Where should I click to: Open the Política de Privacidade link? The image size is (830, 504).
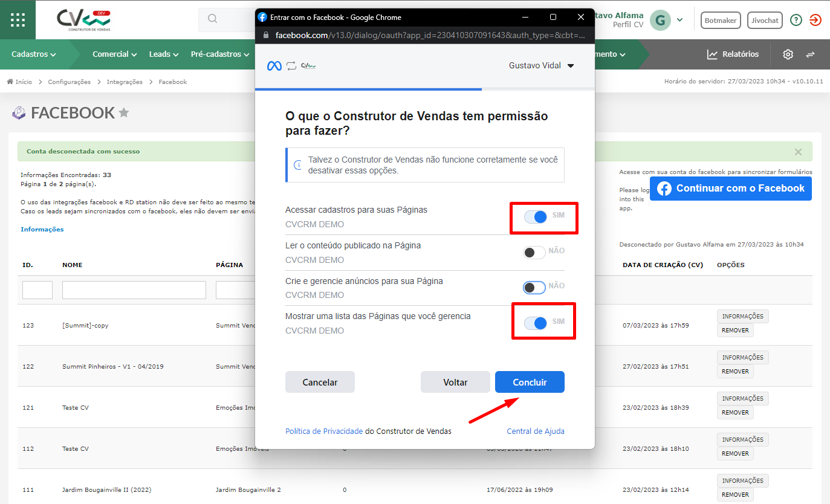pyautogui.click(x=324, y=431)
